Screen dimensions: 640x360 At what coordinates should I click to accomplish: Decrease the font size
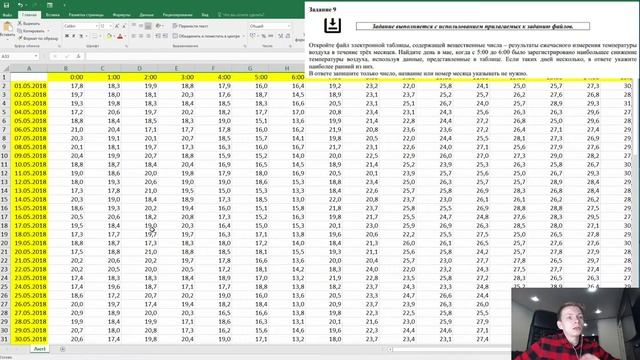[x=124, y=26]
